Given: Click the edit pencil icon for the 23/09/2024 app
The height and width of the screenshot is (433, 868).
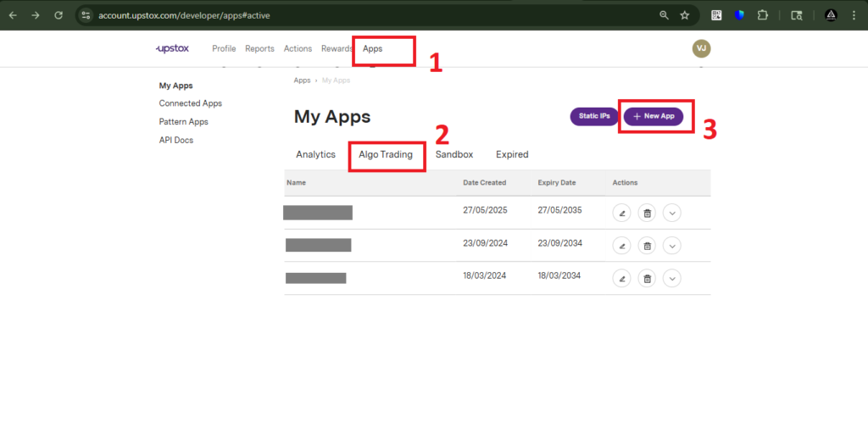Looking at the screenshot, I should coord(621,246).
